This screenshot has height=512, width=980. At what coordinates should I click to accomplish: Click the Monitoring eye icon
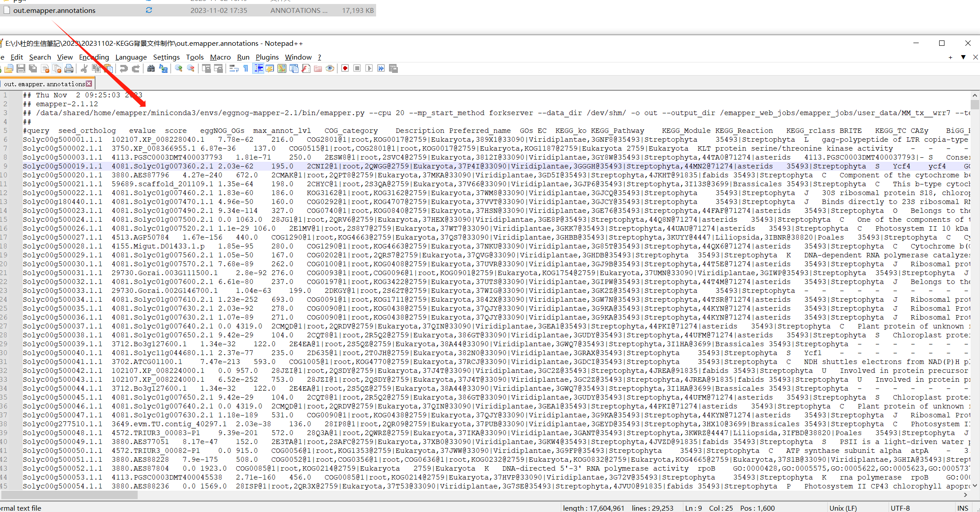point(330,68)
